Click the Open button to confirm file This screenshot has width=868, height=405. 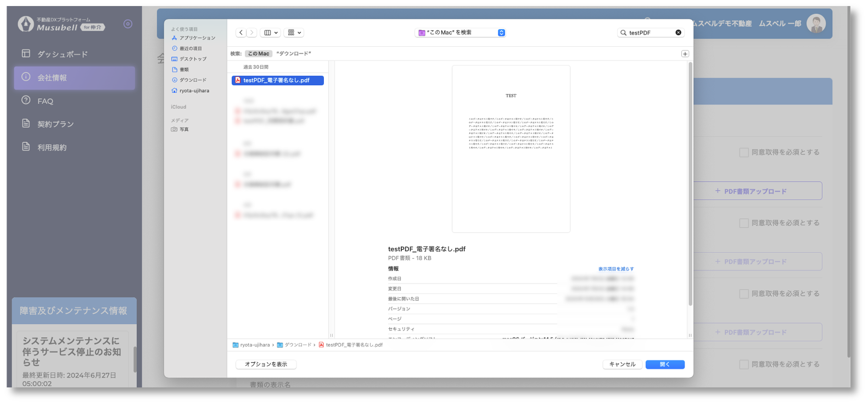tap(664, 364)
